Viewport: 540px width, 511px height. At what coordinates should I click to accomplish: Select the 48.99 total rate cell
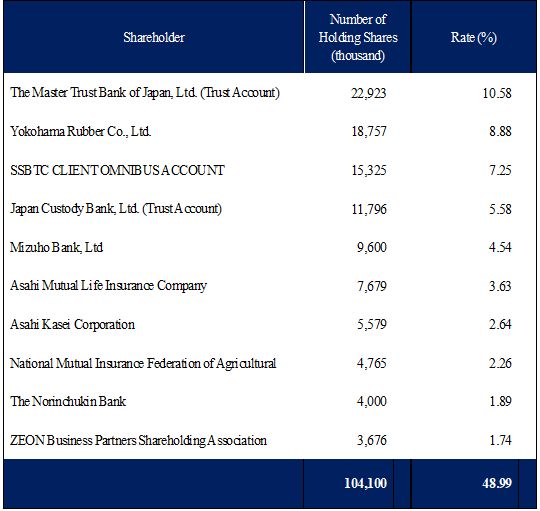click(x=497, y=483)
